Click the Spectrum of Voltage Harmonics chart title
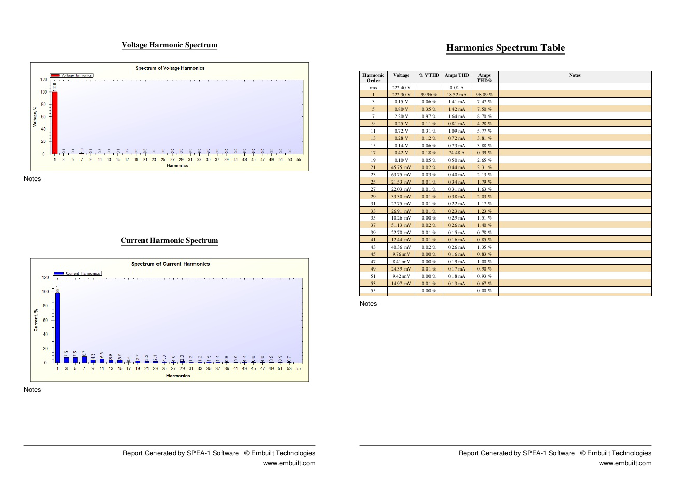 point(170,67)
